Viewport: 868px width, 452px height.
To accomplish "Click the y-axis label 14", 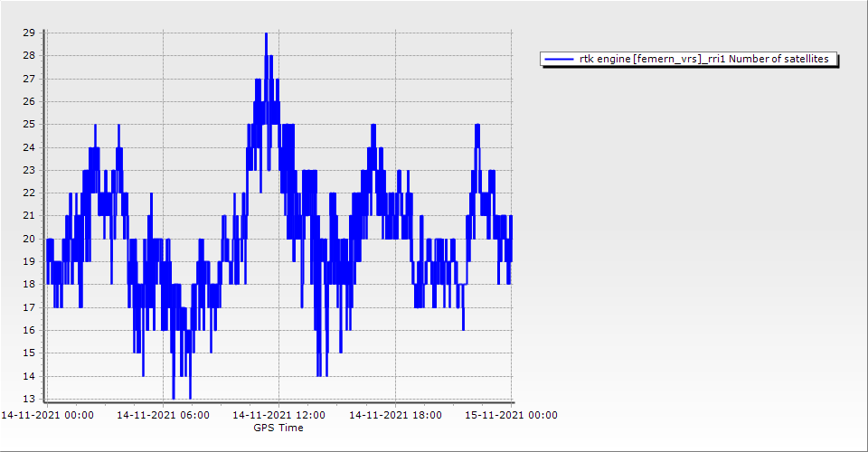I will point(29,376).
